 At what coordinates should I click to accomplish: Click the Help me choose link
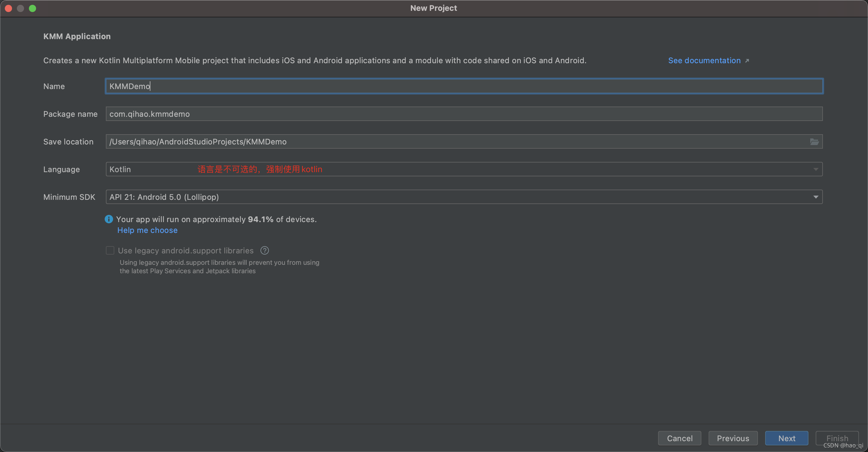pyautogui.click(x=147, y=230)
